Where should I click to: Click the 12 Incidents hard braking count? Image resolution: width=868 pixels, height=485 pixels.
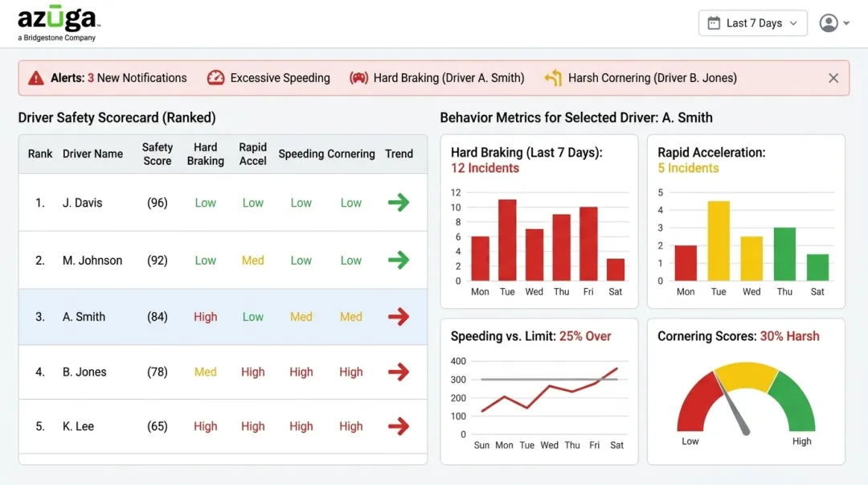coord(485,168)
